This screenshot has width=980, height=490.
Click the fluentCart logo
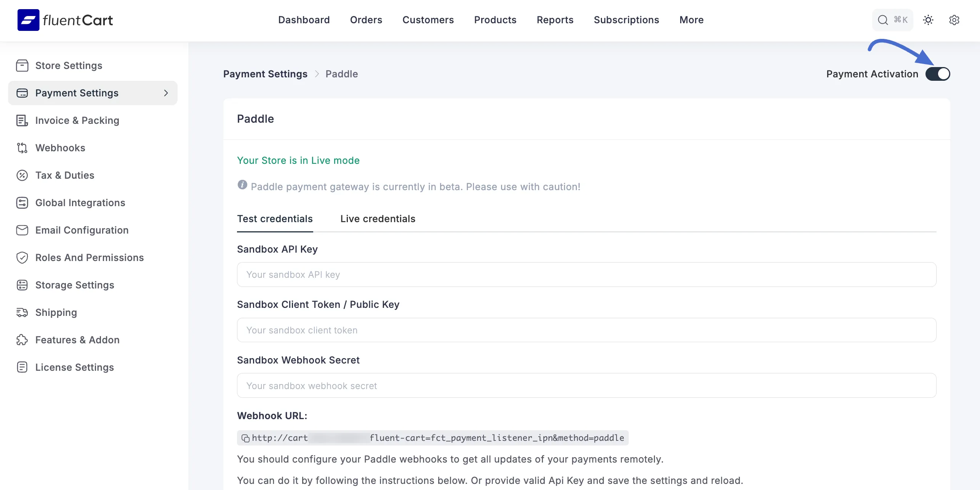coord(65,20)
